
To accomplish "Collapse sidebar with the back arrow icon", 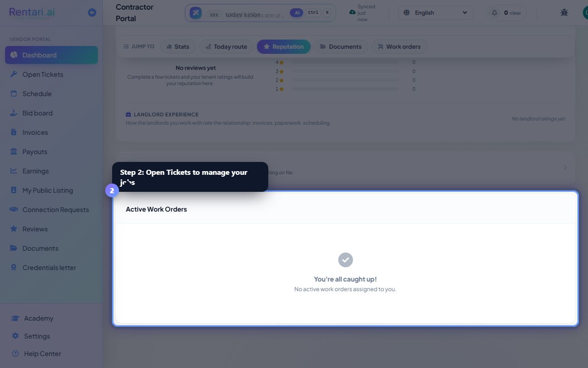I will click(92, 12).
